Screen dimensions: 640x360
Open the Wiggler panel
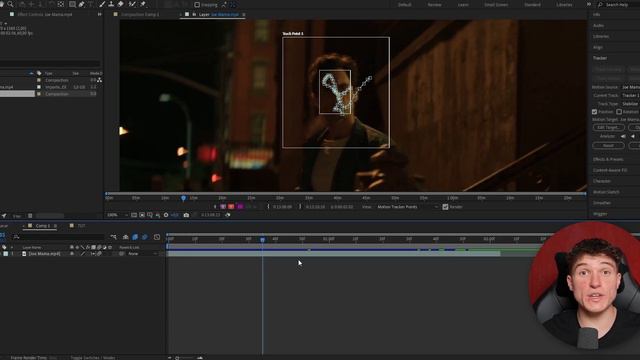click(x=600, y=214)
